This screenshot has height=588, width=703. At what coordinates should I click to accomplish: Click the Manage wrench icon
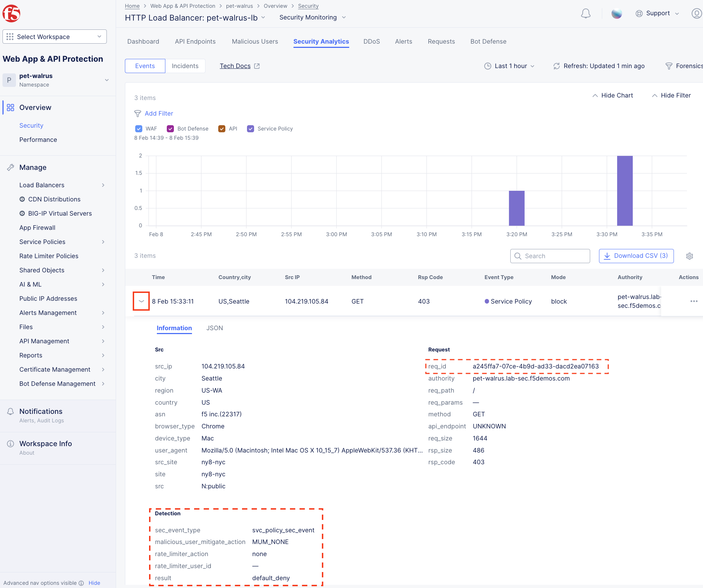click(11, 167)
